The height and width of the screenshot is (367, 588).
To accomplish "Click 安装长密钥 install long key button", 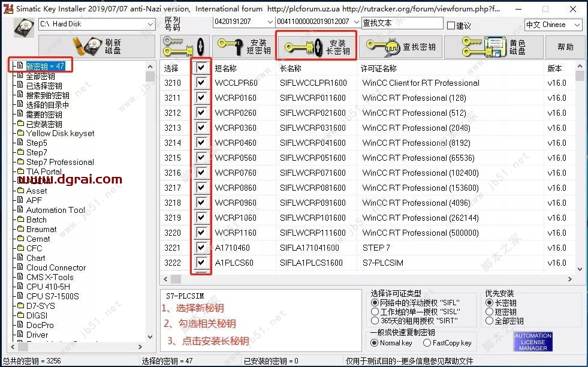I will tap(316, 47).
